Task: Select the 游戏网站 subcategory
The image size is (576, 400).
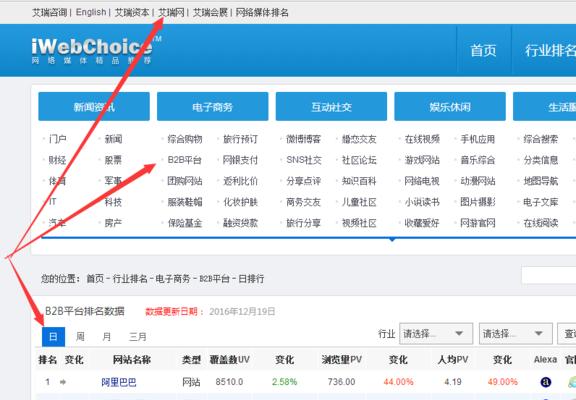Action: (422, 160)
